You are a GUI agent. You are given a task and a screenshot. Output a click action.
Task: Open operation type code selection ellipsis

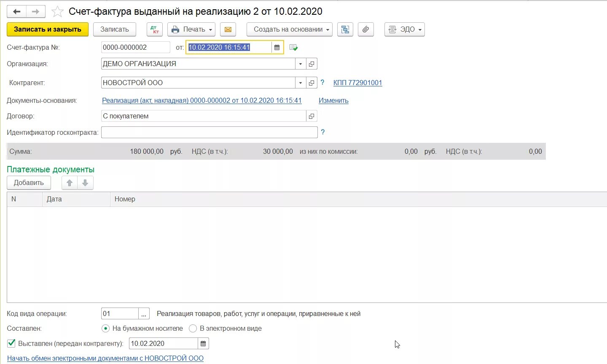click(144, 314)
